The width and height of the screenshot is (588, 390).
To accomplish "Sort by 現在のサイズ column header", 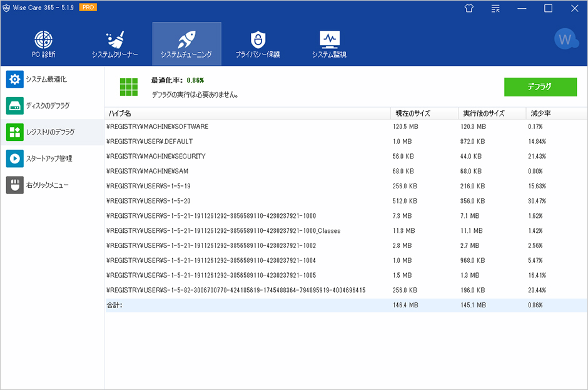I will click(425, 113).
